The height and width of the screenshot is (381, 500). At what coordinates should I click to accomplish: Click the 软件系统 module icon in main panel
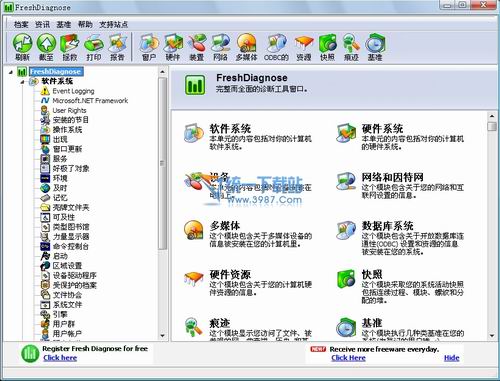tap(194, 134)
